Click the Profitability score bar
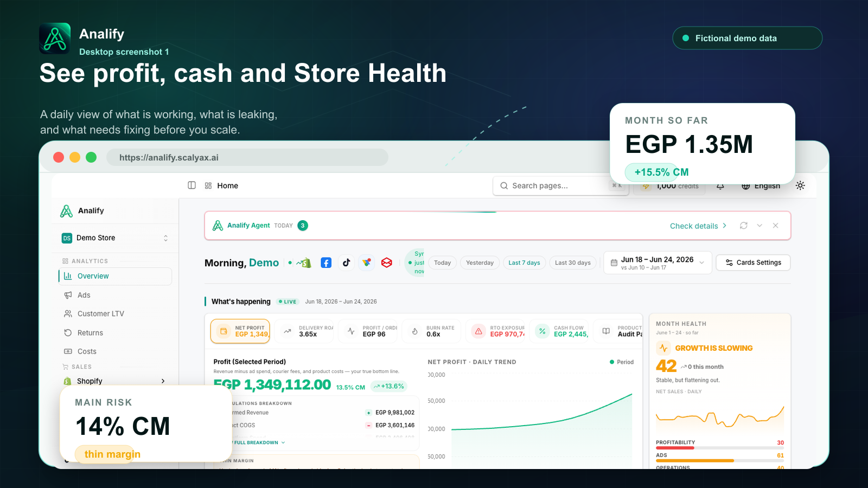The height and width of the screenshot is (488, 868). [720, 448]
